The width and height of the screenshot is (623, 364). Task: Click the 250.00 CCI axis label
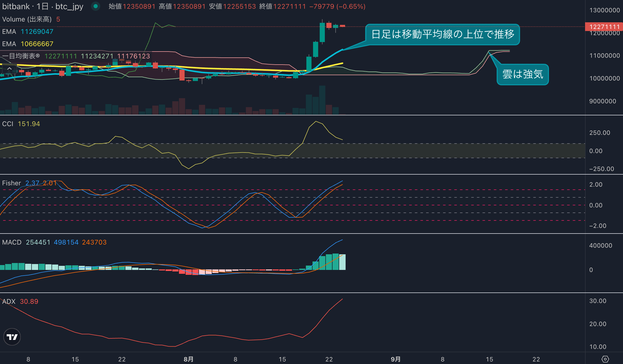pyautogui.click(x=600, y=133)
